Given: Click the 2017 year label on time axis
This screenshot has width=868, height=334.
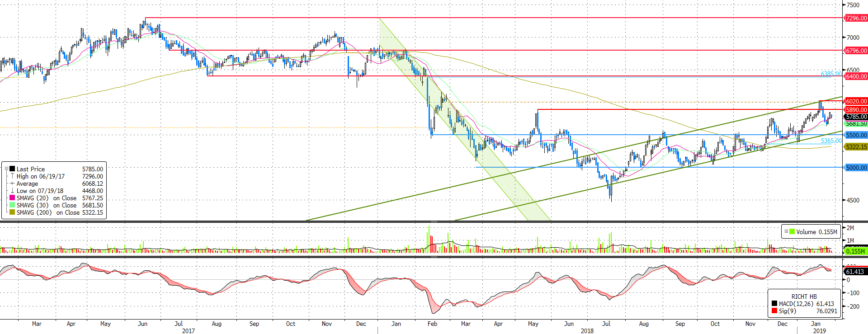Looking at the screenshot, I should 189,331.
